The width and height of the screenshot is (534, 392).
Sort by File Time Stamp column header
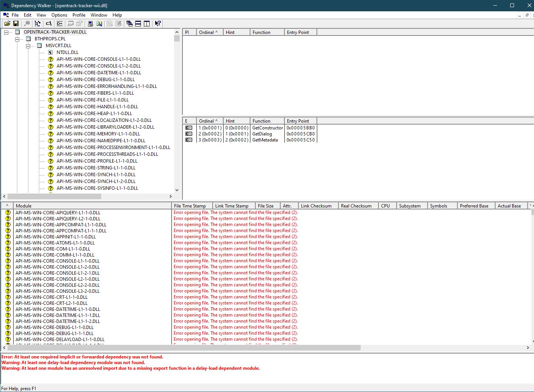click(x=192, y=206)
